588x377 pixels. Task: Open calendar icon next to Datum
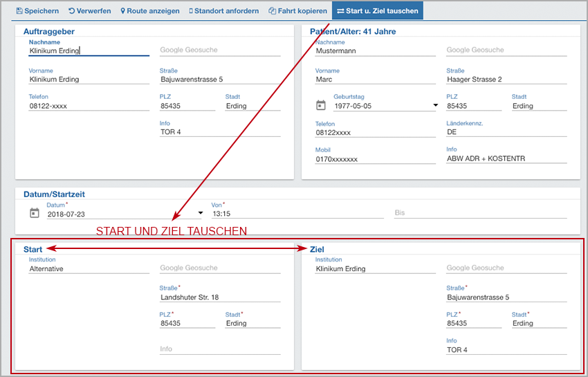35,214
